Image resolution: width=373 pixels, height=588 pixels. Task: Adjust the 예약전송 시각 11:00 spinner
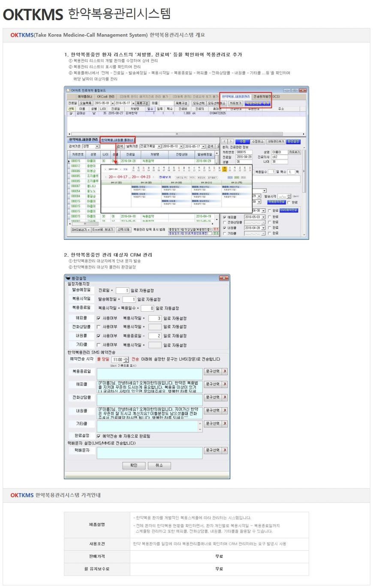point(126,360)
